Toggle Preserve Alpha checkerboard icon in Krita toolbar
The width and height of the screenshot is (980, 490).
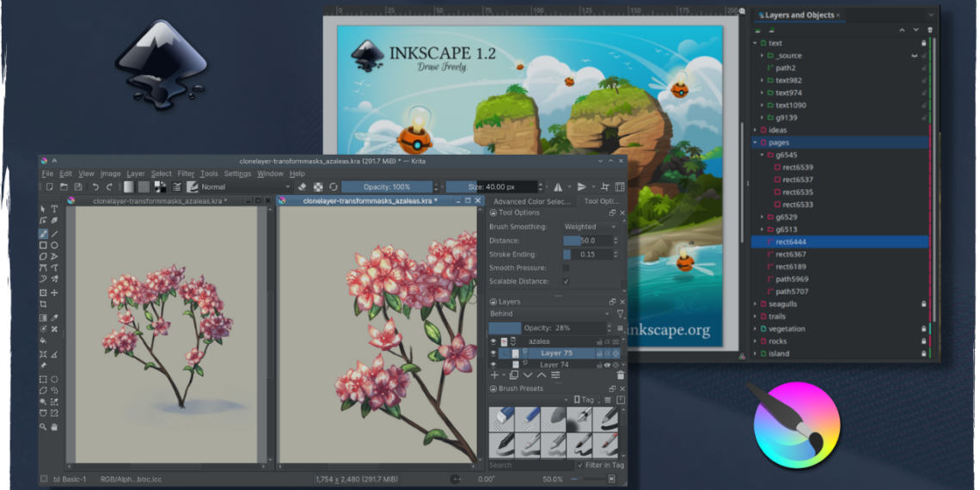coord(318,187)
